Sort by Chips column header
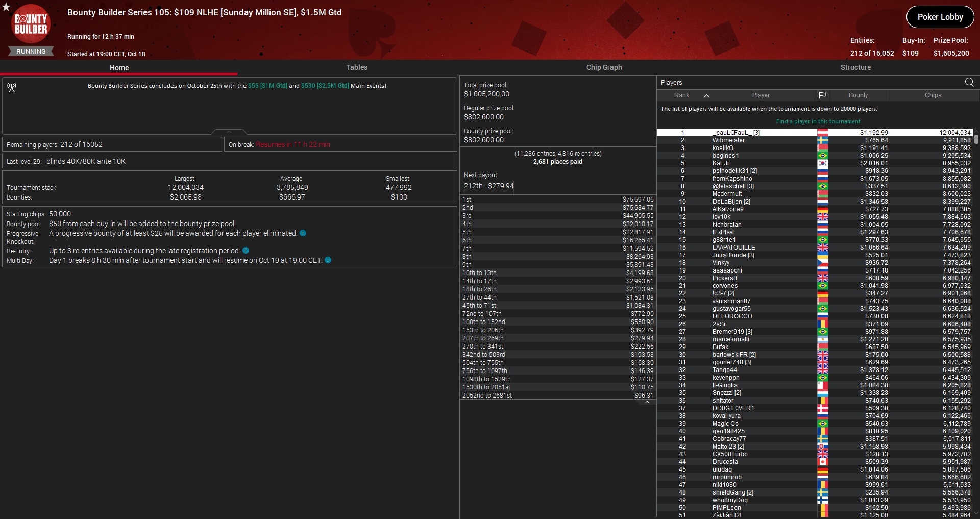980x519 pixels. point(933,95)
